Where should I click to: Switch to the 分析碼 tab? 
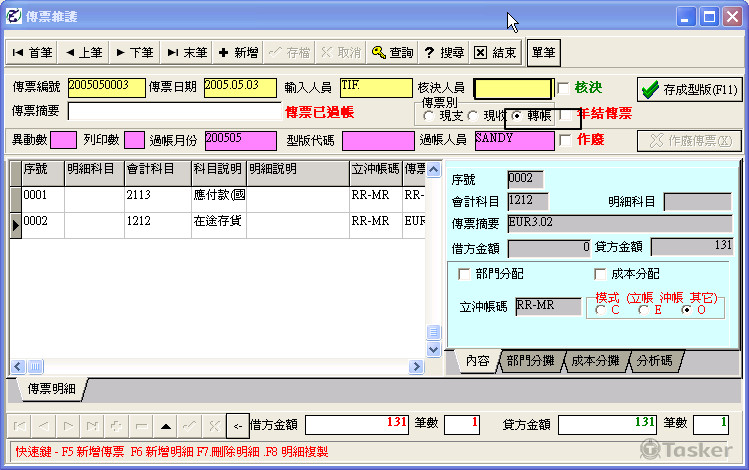tap(654, 361)
